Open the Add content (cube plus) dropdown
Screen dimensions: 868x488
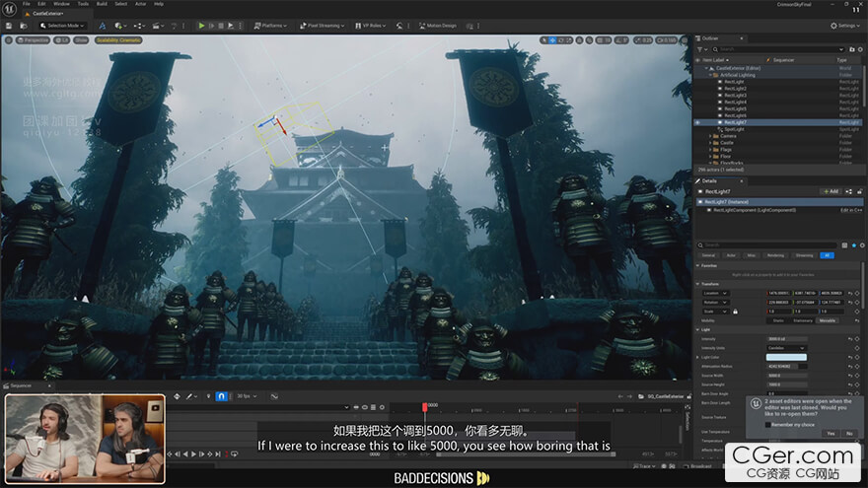(119, 26)
